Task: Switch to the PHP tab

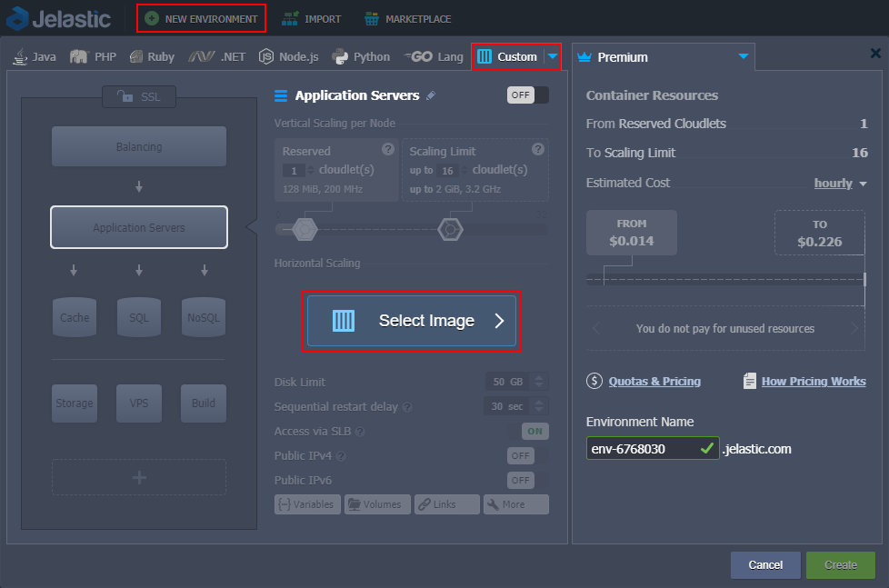Action: click(x=93, y=56)
